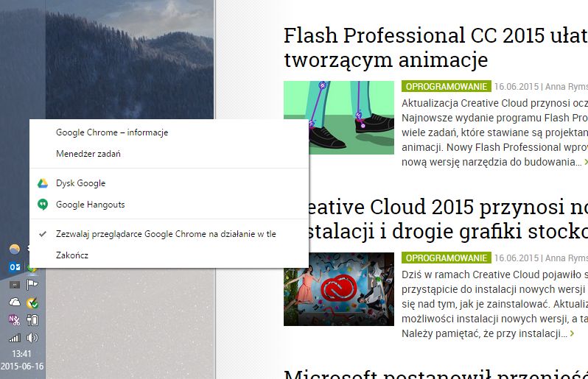Click the green arrow after 'Należy pamiętać, że przy instalacji…'
Screen dimensions: 588x379
[572, 333]
